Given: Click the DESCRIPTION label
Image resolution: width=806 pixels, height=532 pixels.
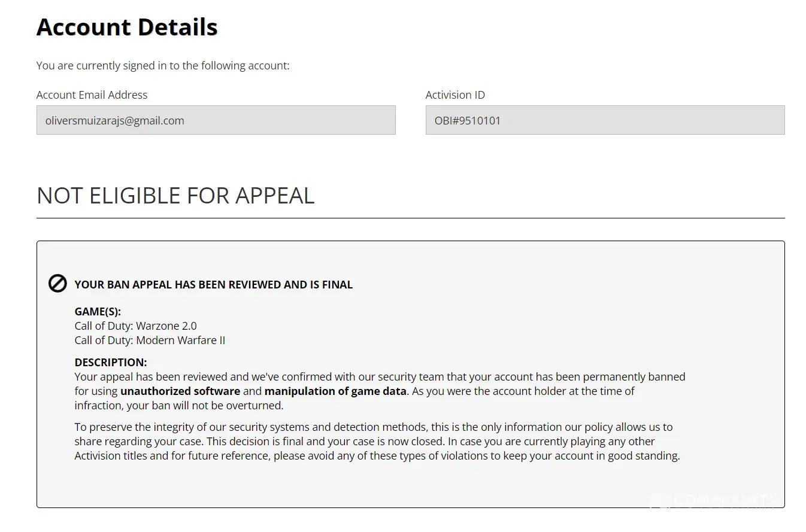Looking at the screenshot, I should point(111,363).
